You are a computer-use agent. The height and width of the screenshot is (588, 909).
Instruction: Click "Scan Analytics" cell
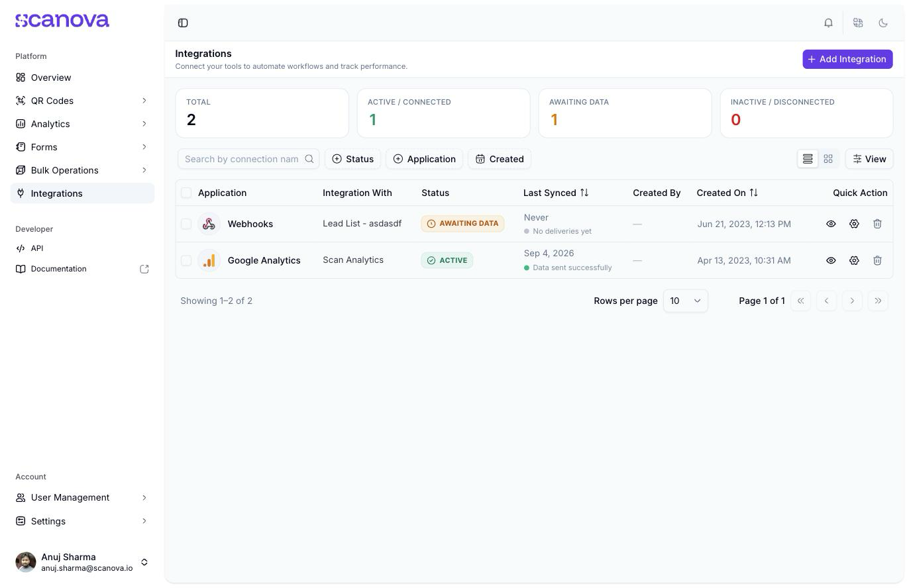(353, 260)
